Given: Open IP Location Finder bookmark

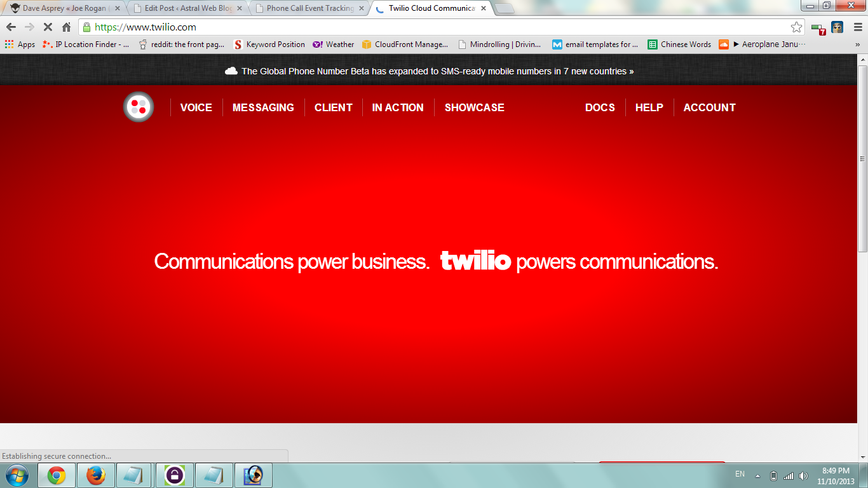Looking at the screenshot, I should [x=85, y=44].
